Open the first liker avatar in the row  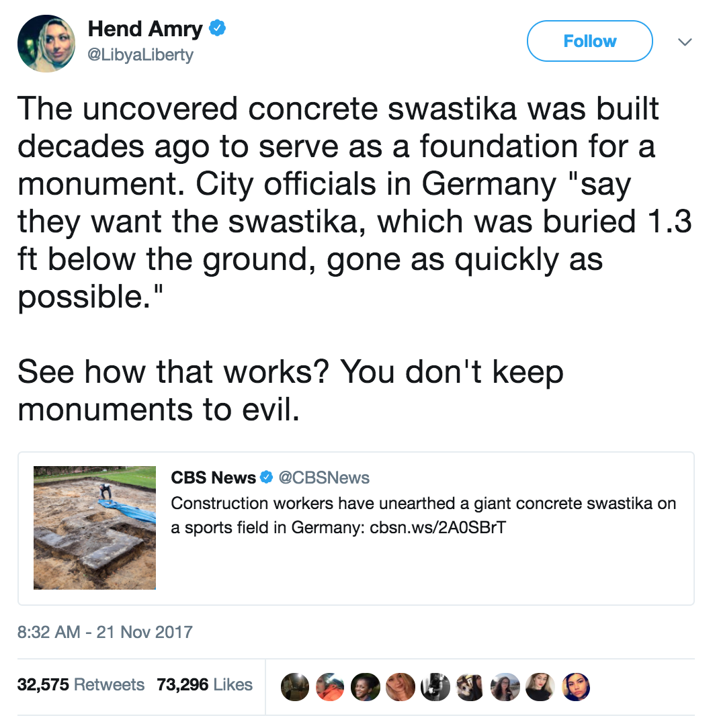tap(294, 686)
